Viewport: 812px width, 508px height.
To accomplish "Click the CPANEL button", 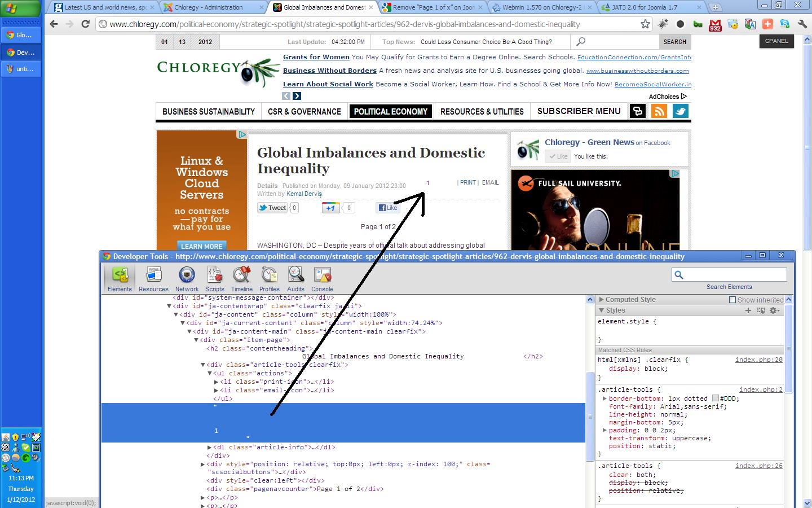I will tap(776, 41).
